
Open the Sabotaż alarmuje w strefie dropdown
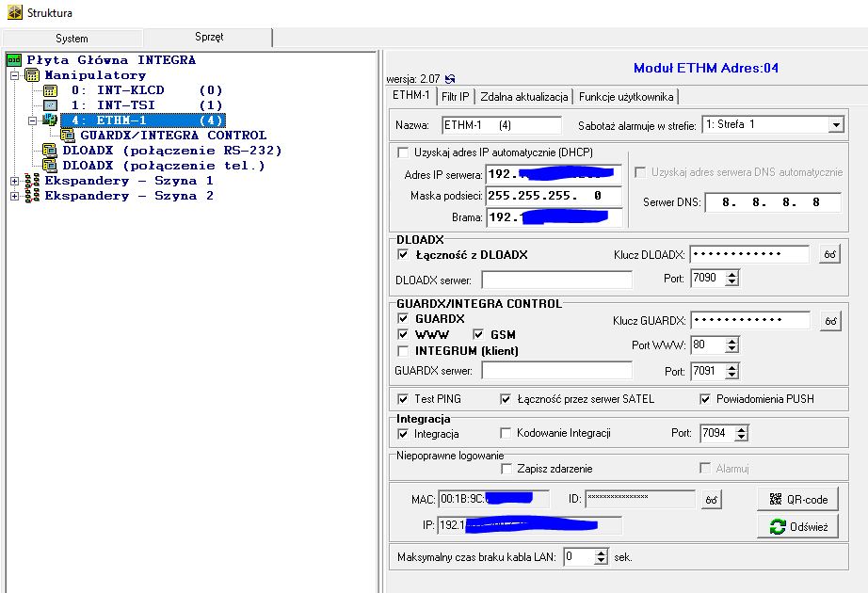point(836,124)
